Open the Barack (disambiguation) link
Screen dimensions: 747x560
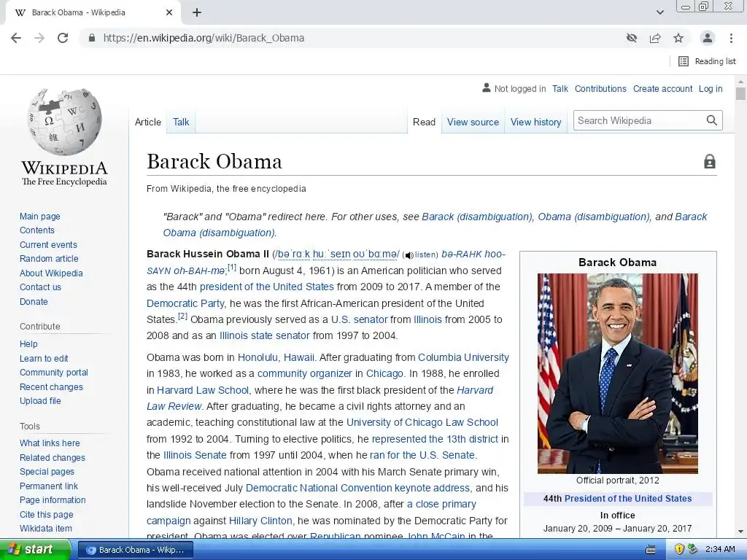tap(477, 217)
